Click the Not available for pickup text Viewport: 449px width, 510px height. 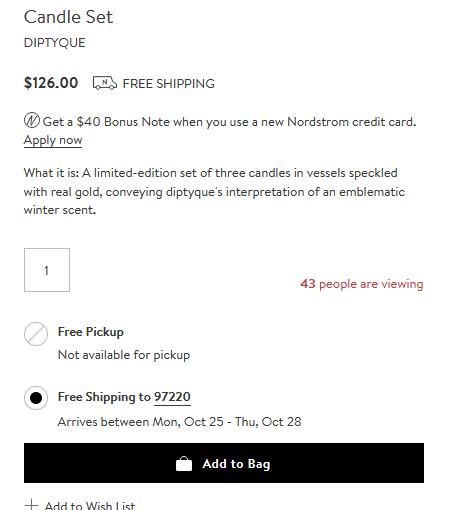coord(124,355)
